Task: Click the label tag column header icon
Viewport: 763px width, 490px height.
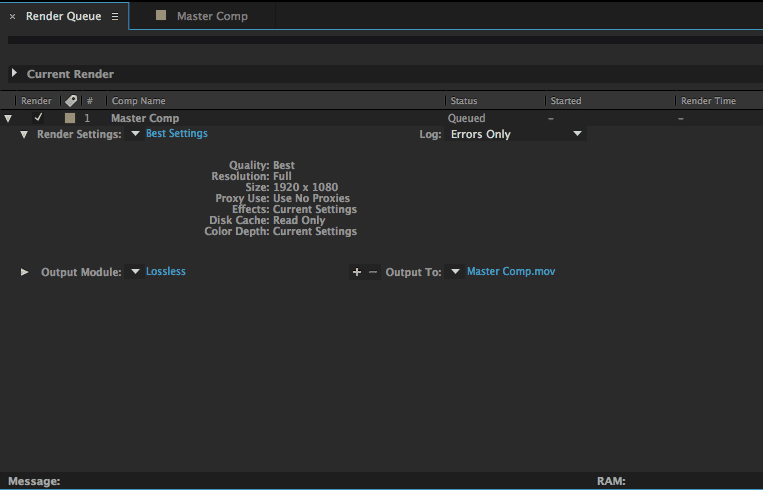Action: pos(70,101)
